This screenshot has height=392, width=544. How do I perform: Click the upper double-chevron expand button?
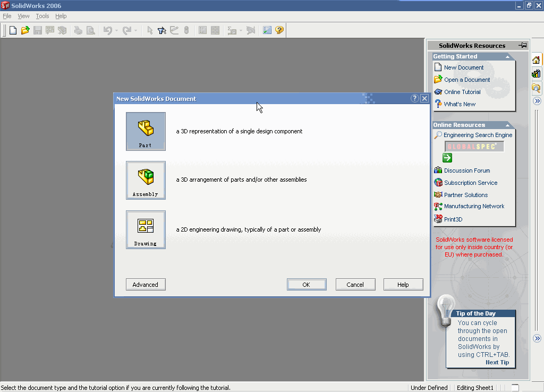point(537,101)
